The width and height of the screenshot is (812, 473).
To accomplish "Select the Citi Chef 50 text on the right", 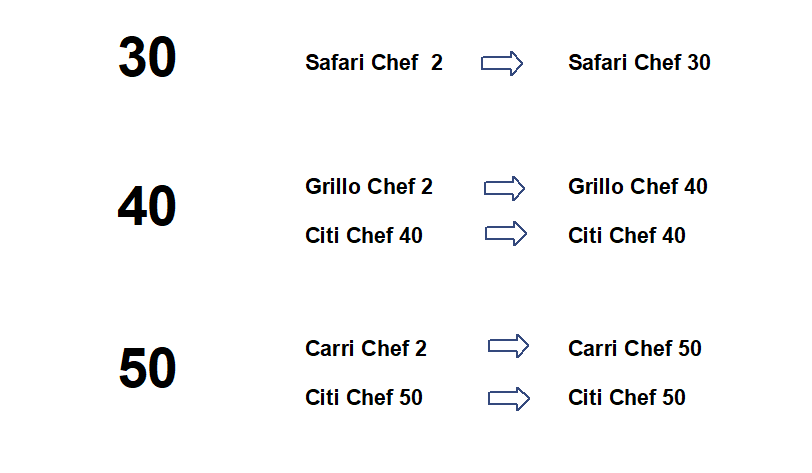I will [627, 398].
